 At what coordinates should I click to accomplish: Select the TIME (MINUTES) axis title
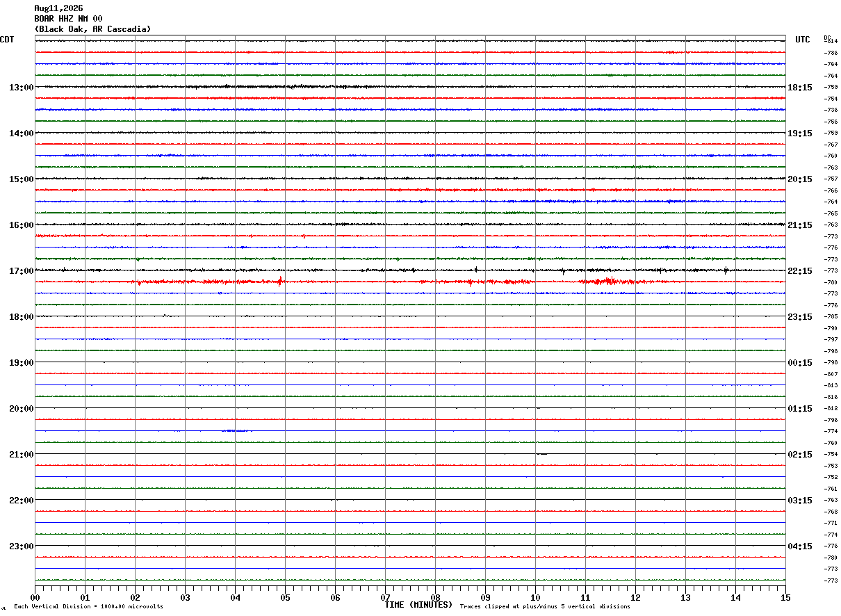[418, 605]
